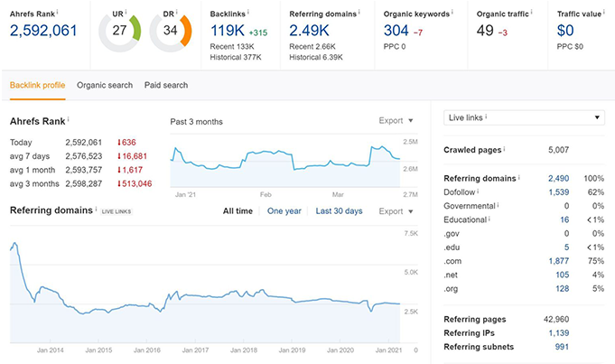The image size is (615, 364).
Task: Open Export dropdown for Ahrefs Rank chart
Action: [x=396, y=120]
